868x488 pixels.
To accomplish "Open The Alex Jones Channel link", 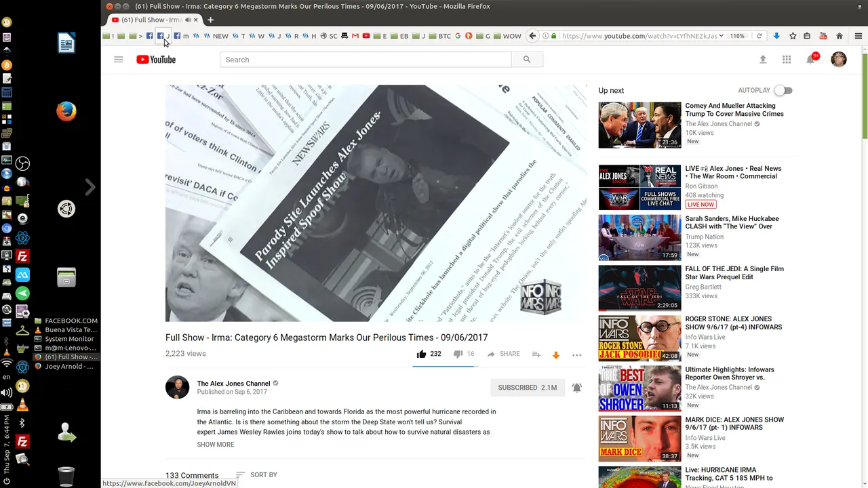I will click(x=233, y=384).
